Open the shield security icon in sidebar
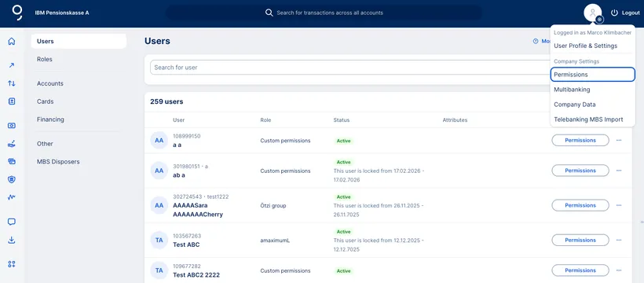The width and height of the screenshot is (644, 283). 12,179
